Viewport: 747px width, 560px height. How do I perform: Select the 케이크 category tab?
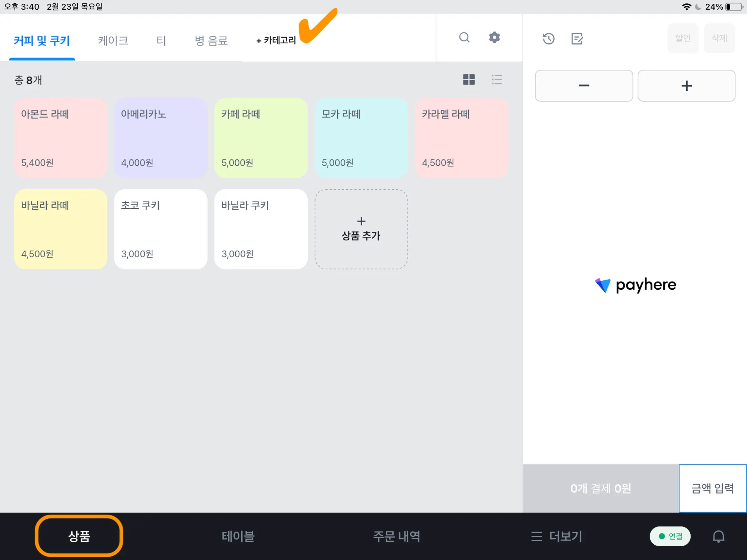[x=113, y=40]
